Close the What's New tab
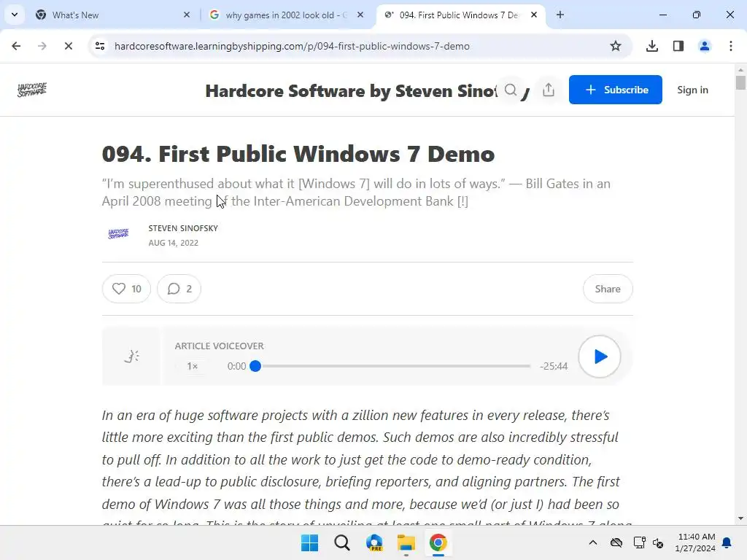This screenshot has height=560, width=747. pyautogui.click(x=187, y=15)
